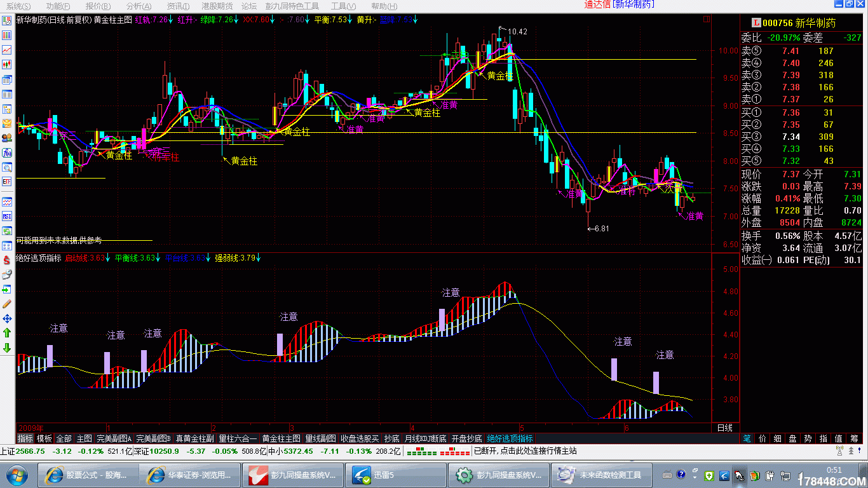Switch to the 模板 tab
Image resolution: width=868 pixels, height=488 pixels.
coord(44,438)
